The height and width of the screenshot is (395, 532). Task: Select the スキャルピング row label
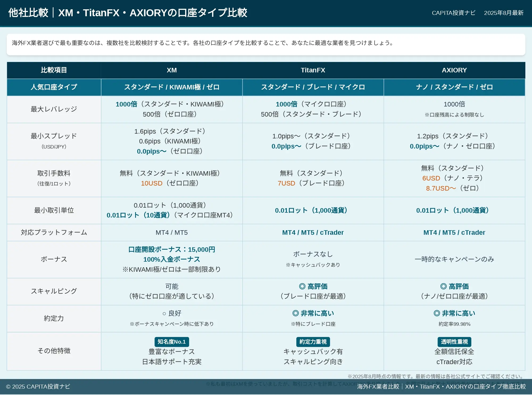pyautogui.click(x=54, y=291)
